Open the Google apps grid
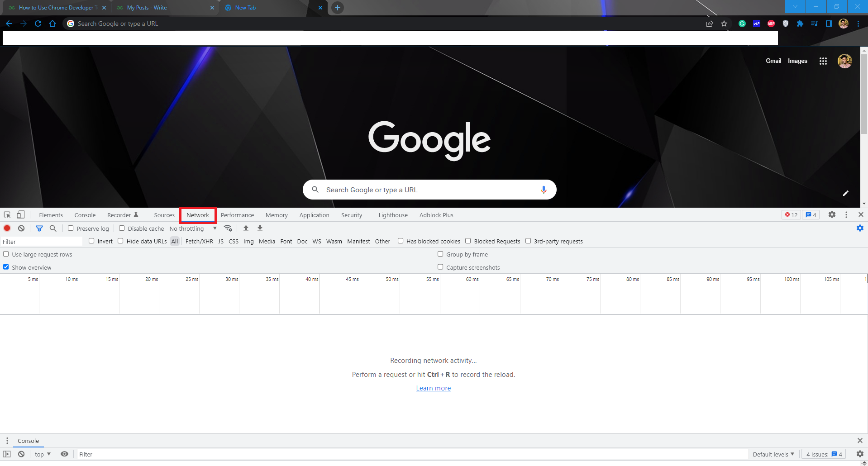 click(x=823, y=61)
